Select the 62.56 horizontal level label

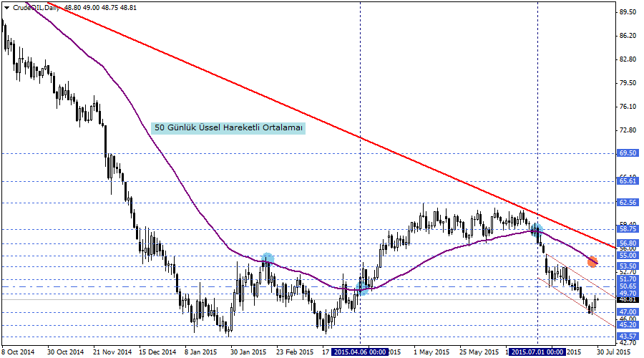pos(628,203)
